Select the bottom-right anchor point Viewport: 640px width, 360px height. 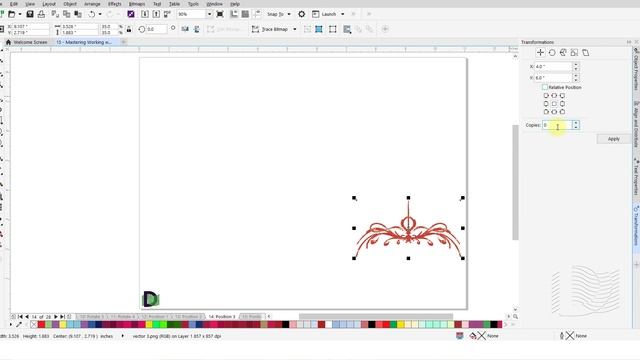[x=562, y=111]
